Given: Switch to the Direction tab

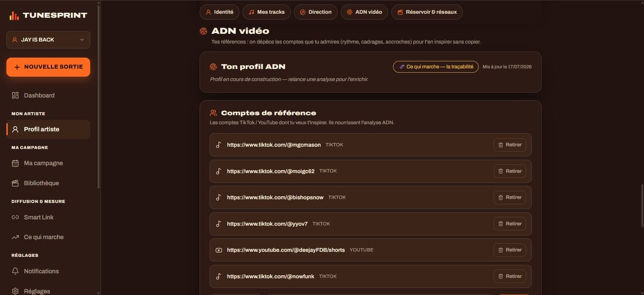Looking at the screenshot, I should (316, 12).
